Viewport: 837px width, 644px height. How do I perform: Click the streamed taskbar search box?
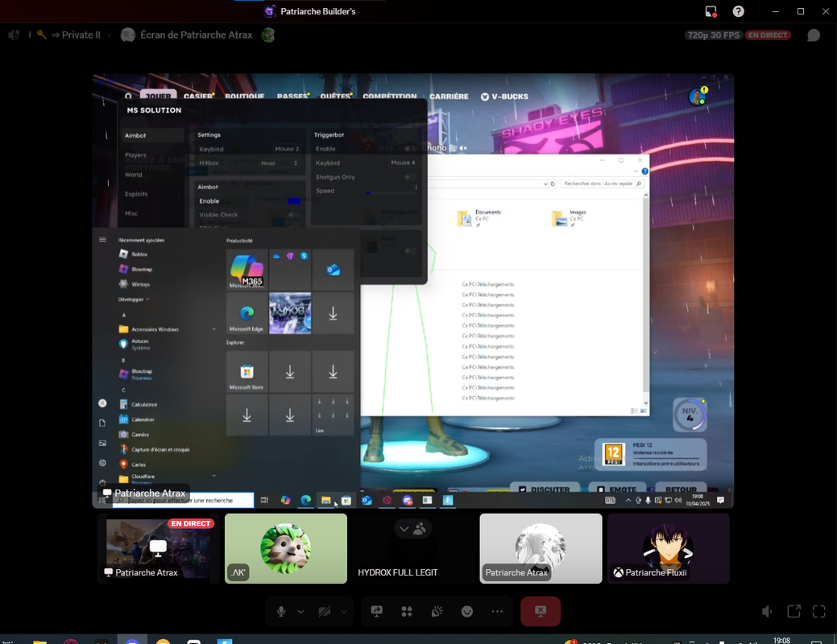coord(183,501)
